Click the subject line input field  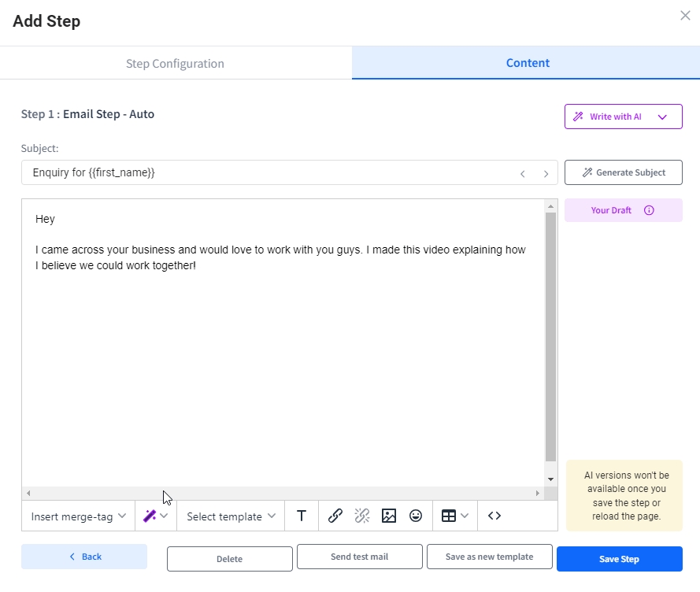coord(268,172)
